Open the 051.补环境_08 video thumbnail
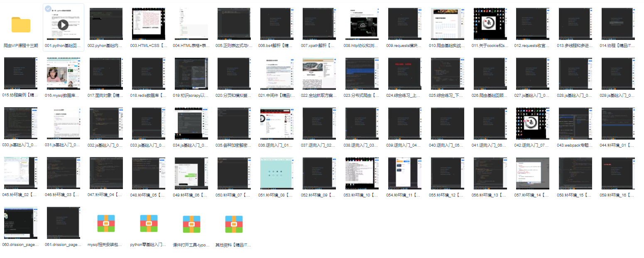 tap(277, 173)
